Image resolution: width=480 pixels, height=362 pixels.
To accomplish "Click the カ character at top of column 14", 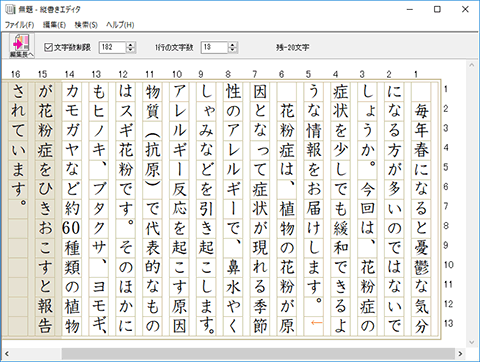I will [x=72, y=91].
